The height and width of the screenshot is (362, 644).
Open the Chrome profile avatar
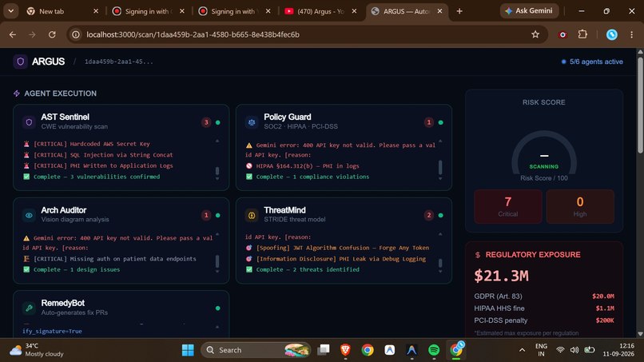coord(611,34)
